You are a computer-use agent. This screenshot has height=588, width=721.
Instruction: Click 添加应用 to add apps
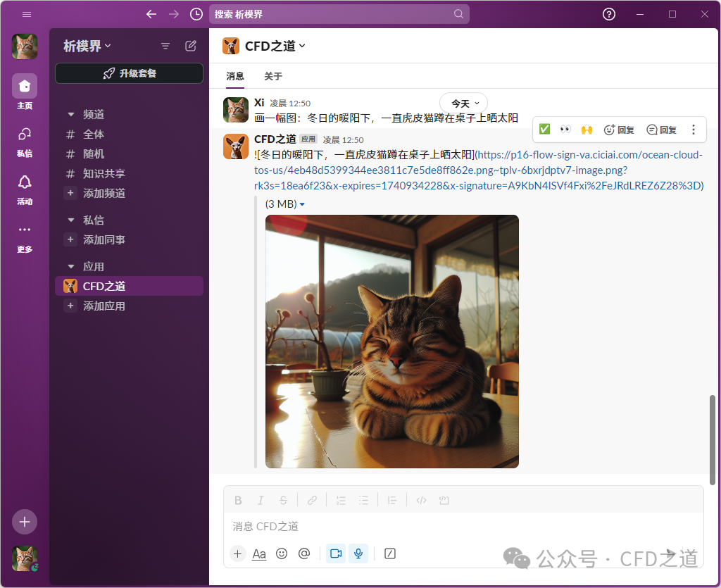[x=130, y=306]
